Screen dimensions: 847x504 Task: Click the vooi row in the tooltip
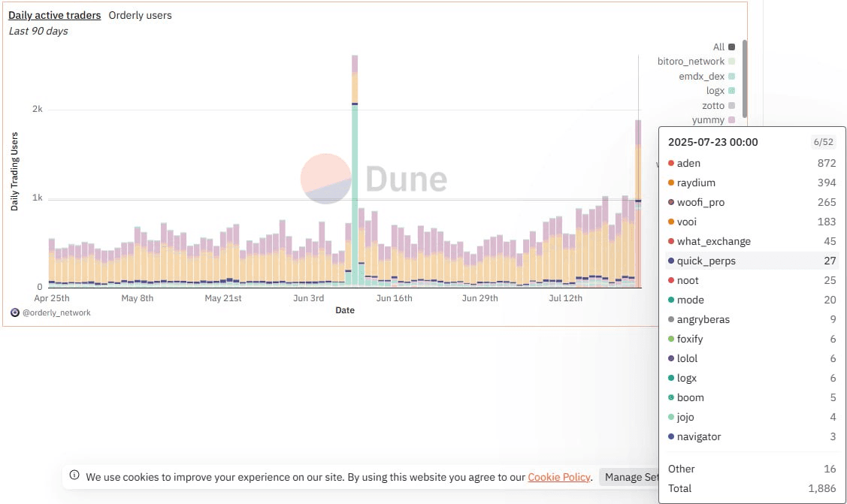tap(752, 222)
